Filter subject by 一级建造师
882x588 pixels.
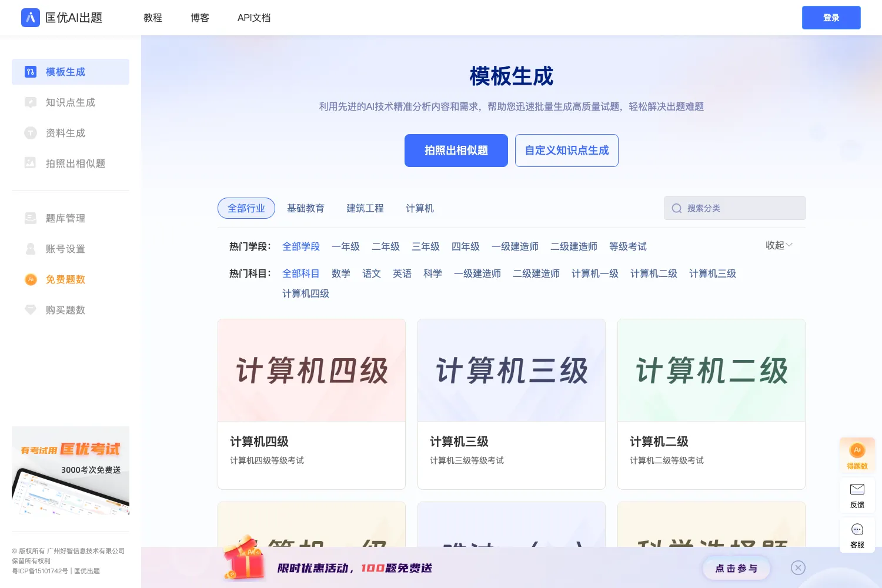(477, 273)
